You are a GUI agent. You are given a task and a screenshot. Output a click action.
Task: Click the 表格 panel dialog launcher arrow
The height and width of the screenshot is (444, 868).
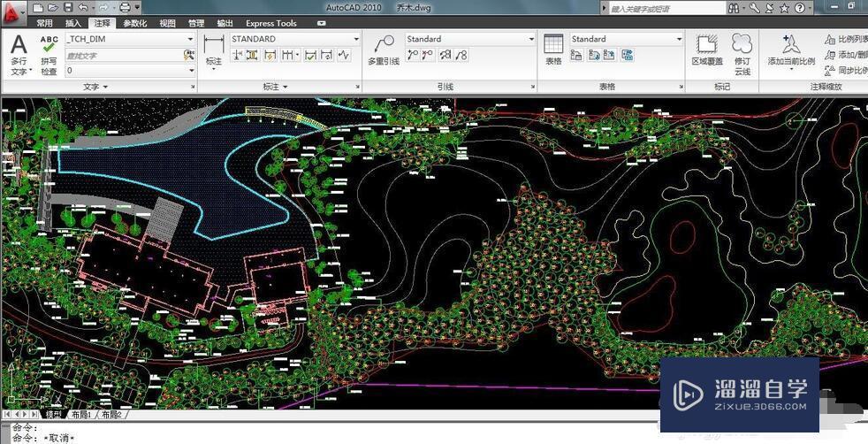pos(681,87)
